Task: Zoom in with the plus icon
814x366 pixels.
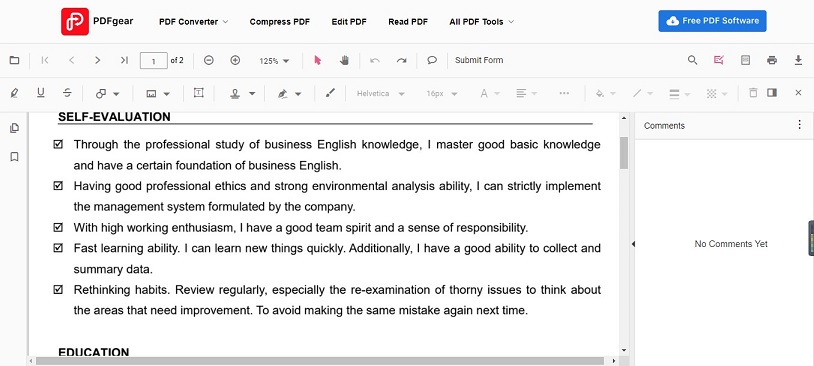Action: click(x=235, y=60)
